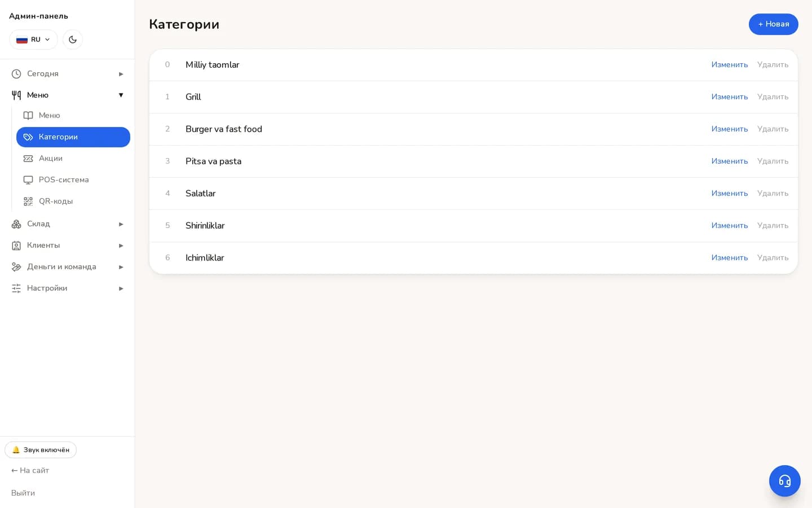Click the sliders icon for Настройки
Viewport: 812px width, 508px height.
16,288
